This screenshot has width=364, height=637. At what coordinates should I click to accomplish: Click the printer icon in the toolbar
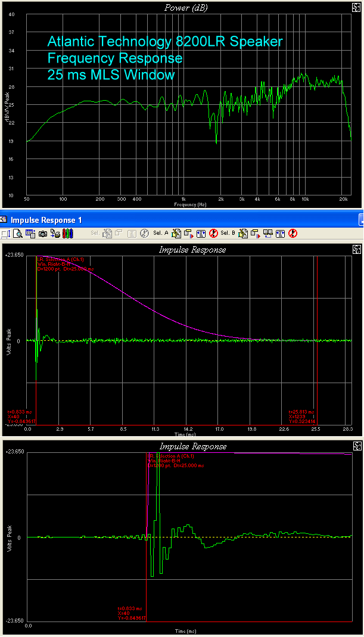(x=55, y=234)
